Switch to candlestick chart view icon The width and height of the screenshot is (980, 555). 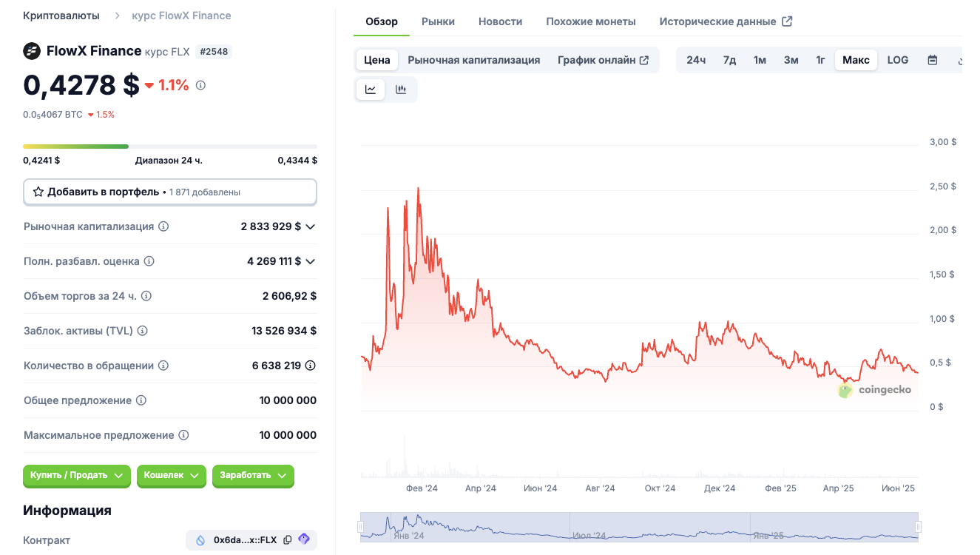pos(401,90)
